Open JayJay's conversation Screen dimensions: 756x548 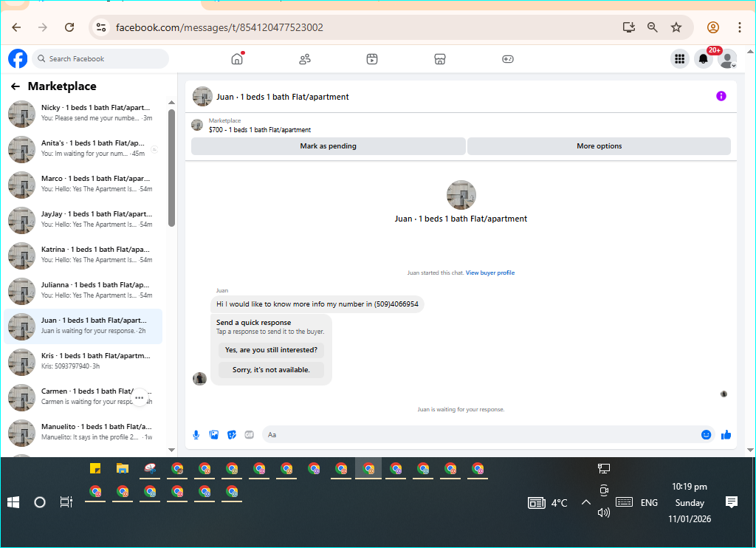pos(83,220)
